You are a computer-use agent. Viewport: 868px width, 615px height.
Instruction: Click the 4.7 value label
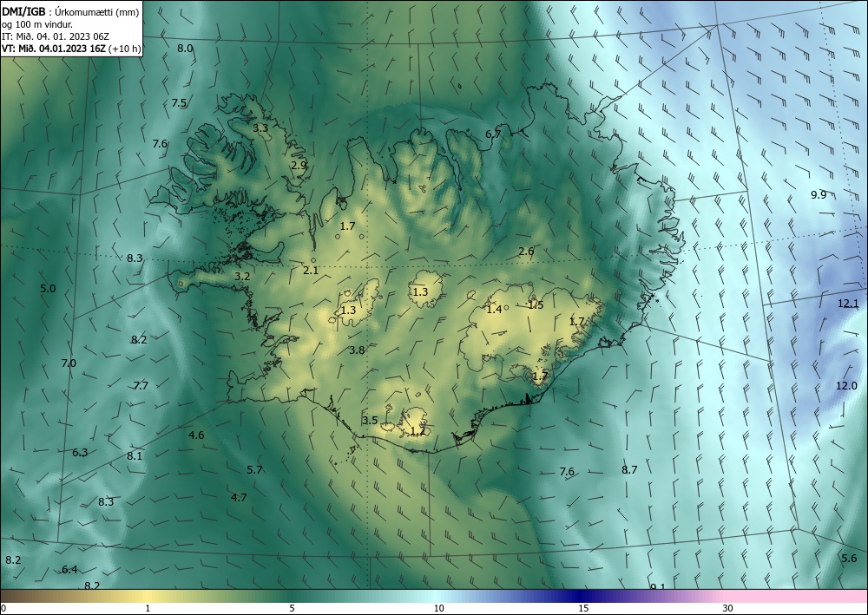coord(239,497)
